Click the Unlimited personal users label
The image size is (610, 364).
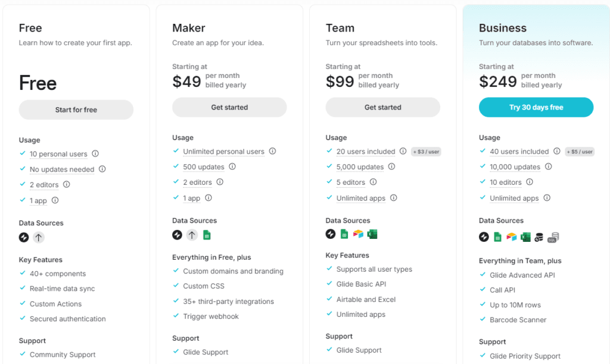[x=224, y=151]
